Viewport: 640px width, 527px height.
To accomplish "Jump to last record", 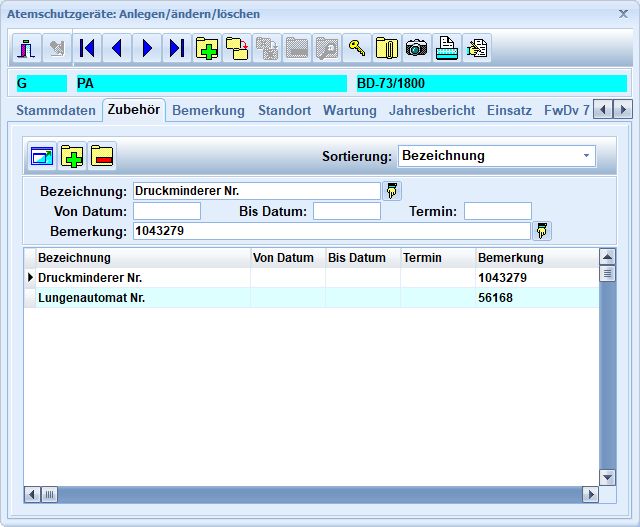I will pyautogui.click(x=177, y=49).
